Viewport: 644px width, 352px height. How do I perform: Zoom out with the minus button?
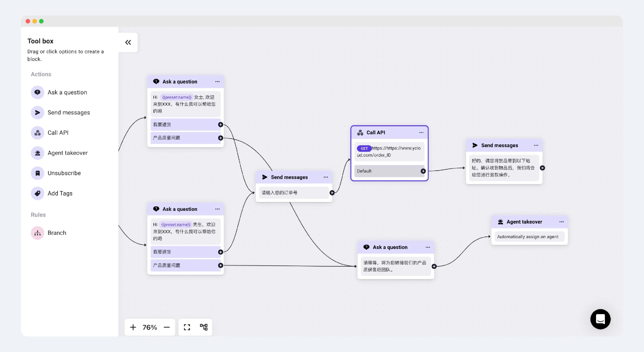click(x=167, y=327)
